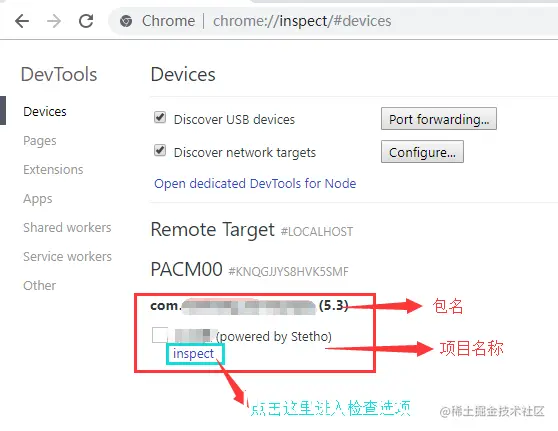Reload the chrome://inspect page

(86, 21)
